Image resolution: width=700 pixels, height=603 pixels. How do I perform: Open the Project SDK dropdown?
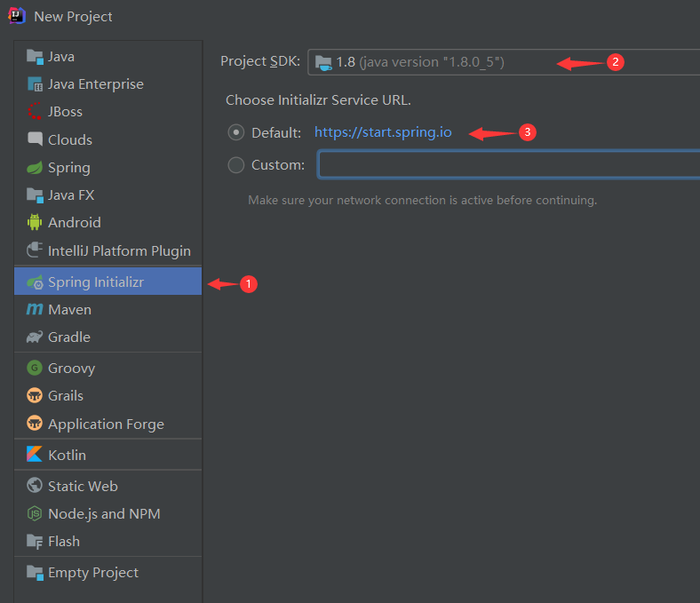point(504,62)
